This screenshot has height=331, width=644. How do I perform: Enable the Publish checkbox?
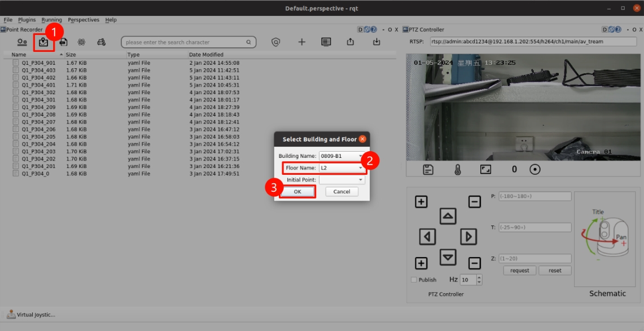414,280
